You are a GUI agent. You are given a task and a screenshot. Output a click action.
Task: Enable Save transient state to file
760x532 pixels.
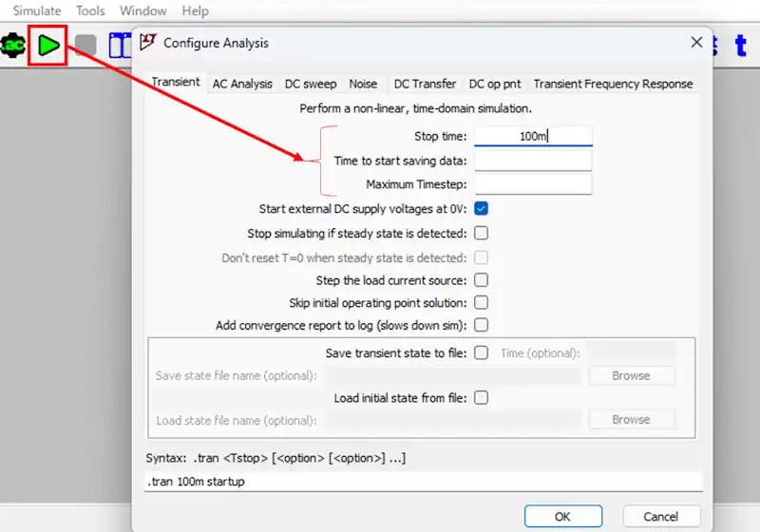(482, 352)
